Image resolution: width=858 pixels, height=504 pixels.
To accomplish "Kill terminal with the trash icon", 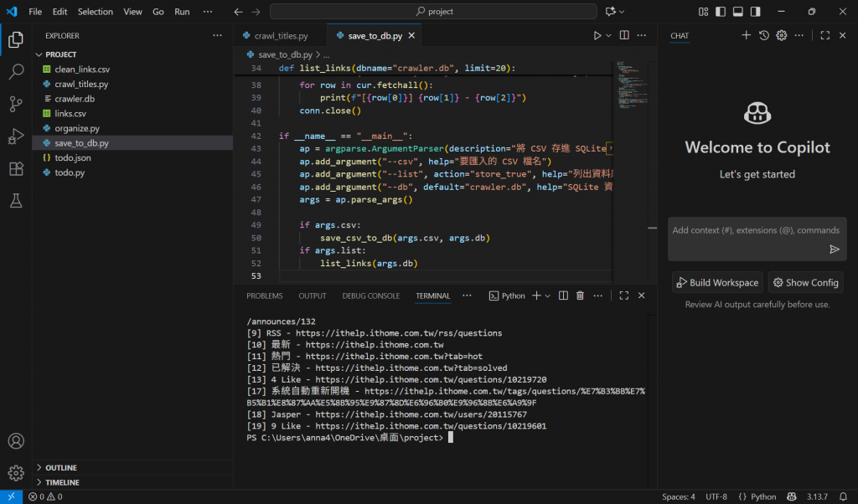I will [580, 296].
